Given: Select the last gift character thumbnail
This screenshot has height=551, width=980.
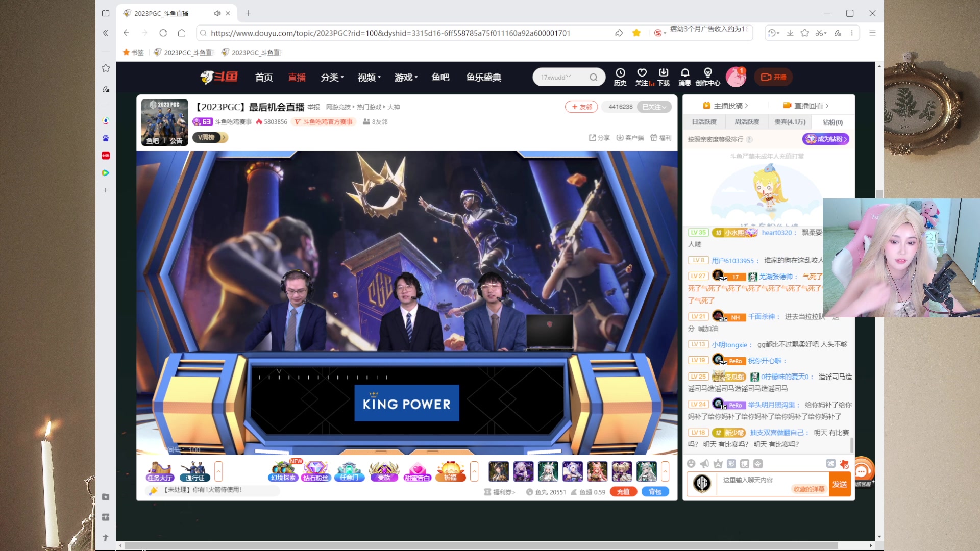Looking at the screenshot, I should click(x=647, y=471).
